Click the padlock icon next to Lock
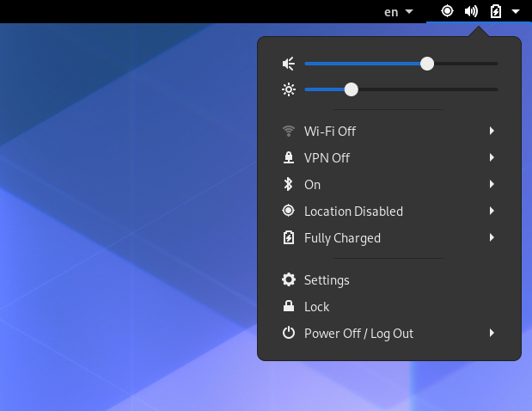The width and height of the screenshot is (532, 411). 289,306
